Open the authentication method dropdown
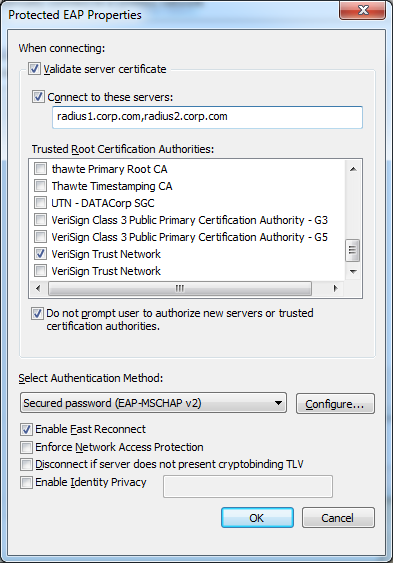 point(153,403)
